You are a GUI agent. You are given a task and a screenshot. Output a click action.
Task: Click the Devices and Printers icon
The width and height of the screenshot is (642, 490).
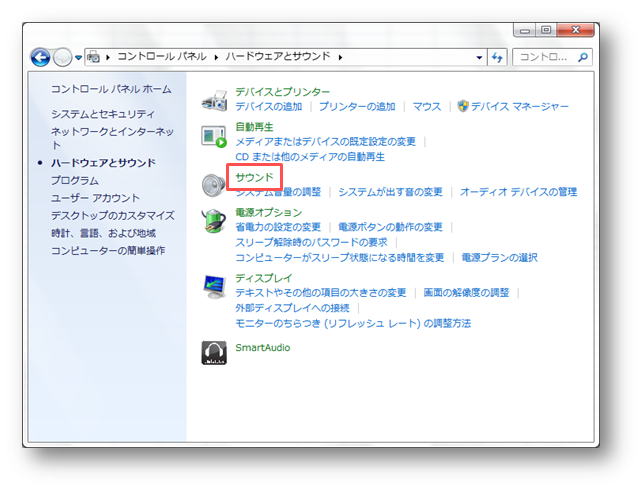click(214, 101)
